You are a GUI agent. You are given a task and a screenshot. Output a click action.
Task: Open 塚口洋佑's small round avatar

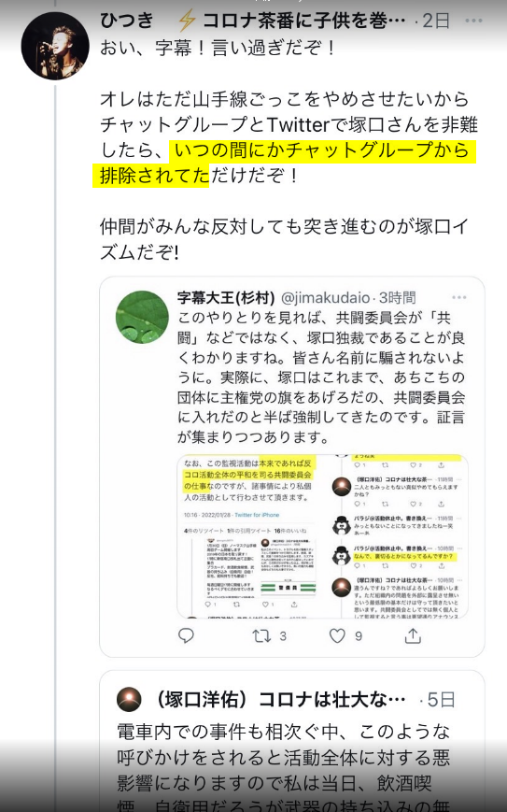pyautogui.click(x=129, y=699)
